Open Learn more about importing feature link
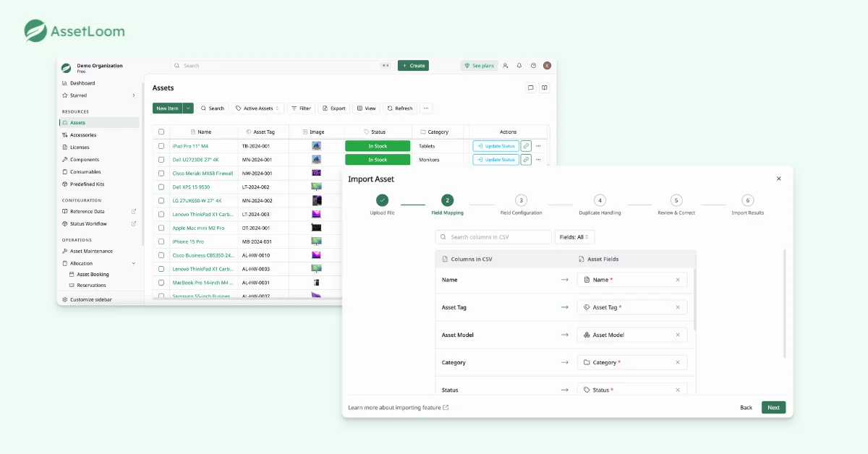The height and width of the screenshot is (454, 868). pyautogui.click(x=399, y=408)
